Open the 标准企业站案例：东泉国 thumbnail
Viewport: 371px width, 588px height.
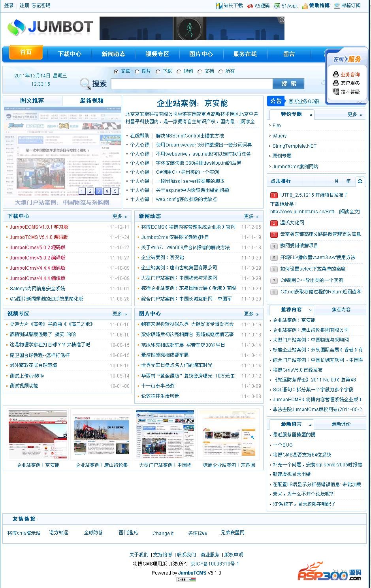click(x=229, y=435)
